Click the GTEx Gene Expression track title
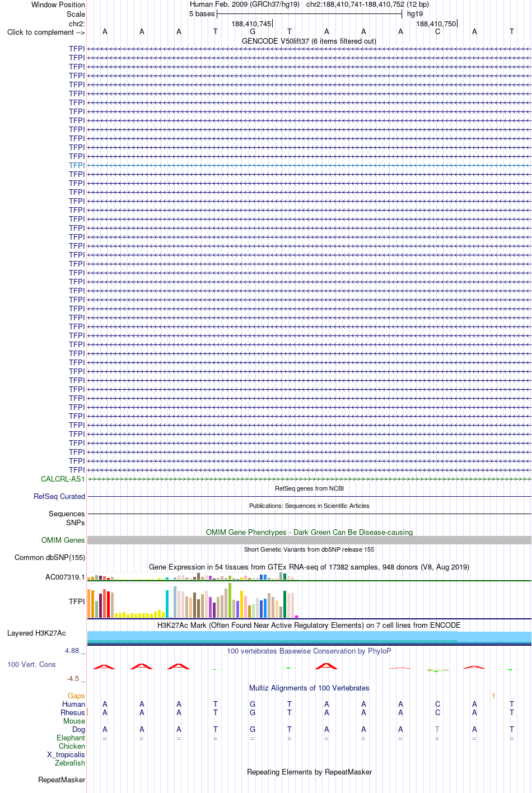 coord(309,567)
